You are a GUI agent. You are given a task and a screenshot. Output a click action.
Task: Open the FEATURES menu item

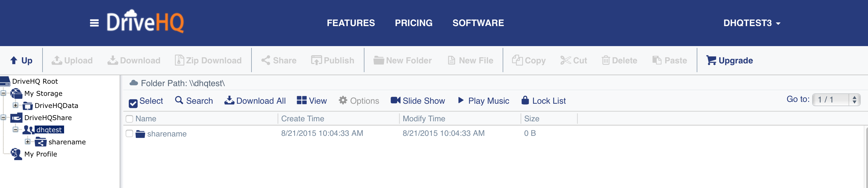[x=350, y=23]
